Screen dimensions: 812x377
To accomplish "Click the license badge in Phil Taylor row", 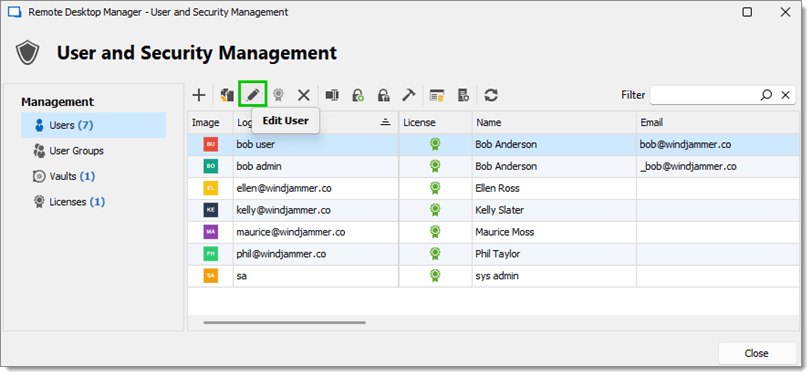I will click(x=435, y=254).
